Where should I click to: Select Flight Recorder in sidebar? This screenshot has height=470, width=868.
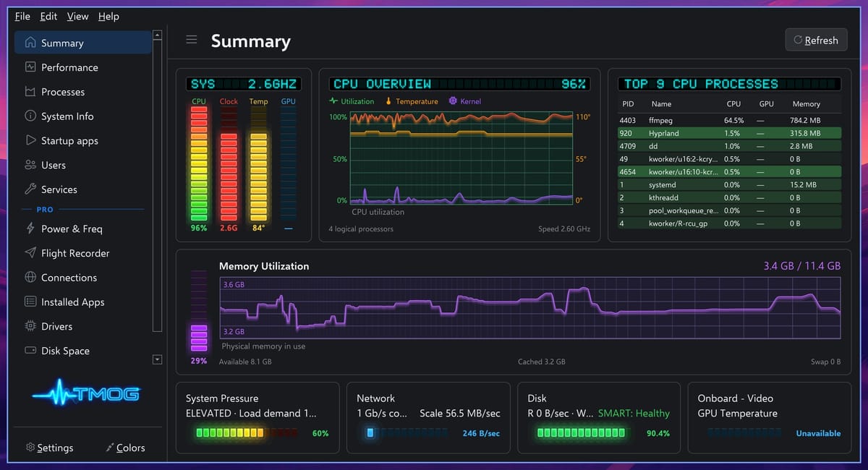click(83, 253)
